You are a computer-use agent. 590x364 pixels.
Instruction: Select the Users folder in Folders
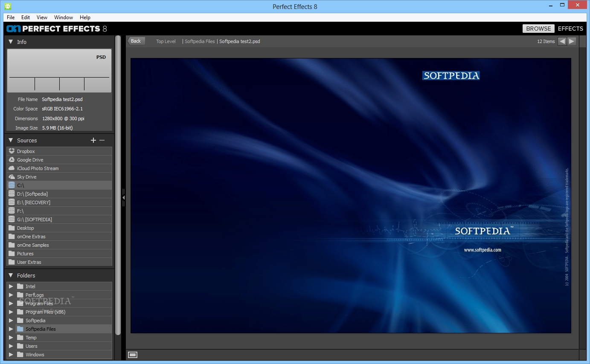(64, 346)
